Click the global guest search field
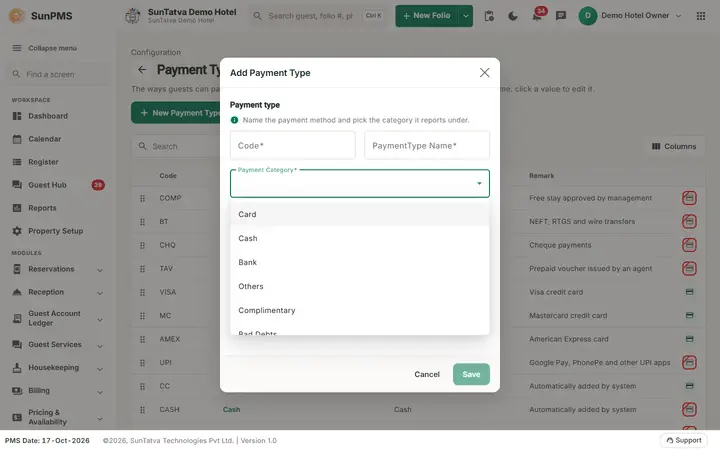The width and height of the screenshot is (720, 450). click(x=318, y=16)
